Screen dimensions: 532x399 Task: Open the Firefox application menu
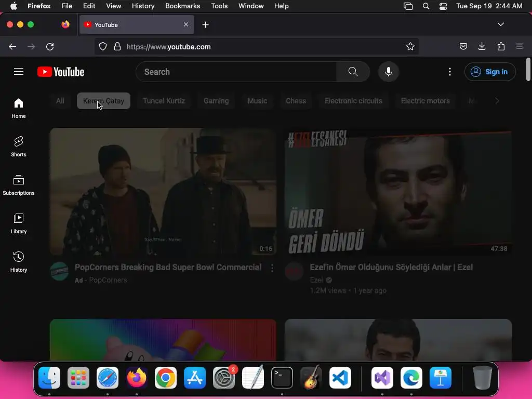coord(520,46)
